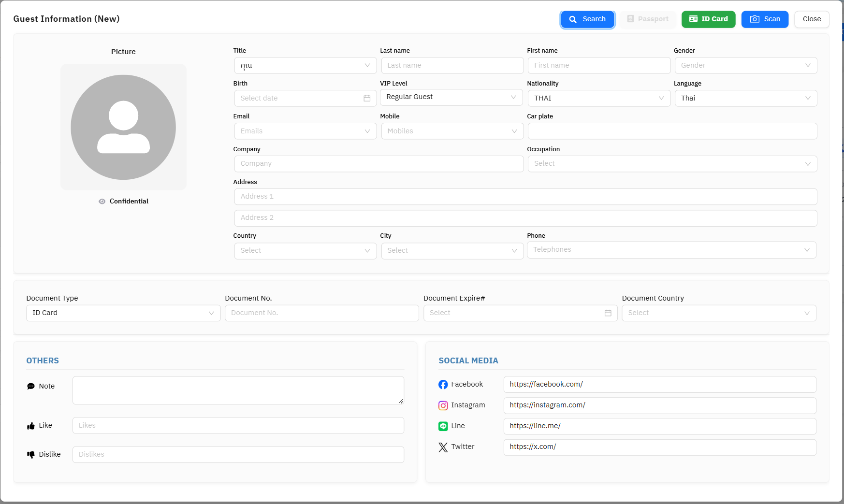Click the camera icon in Scan button
This screenshot has height=504, width=844.
point(755,19)
